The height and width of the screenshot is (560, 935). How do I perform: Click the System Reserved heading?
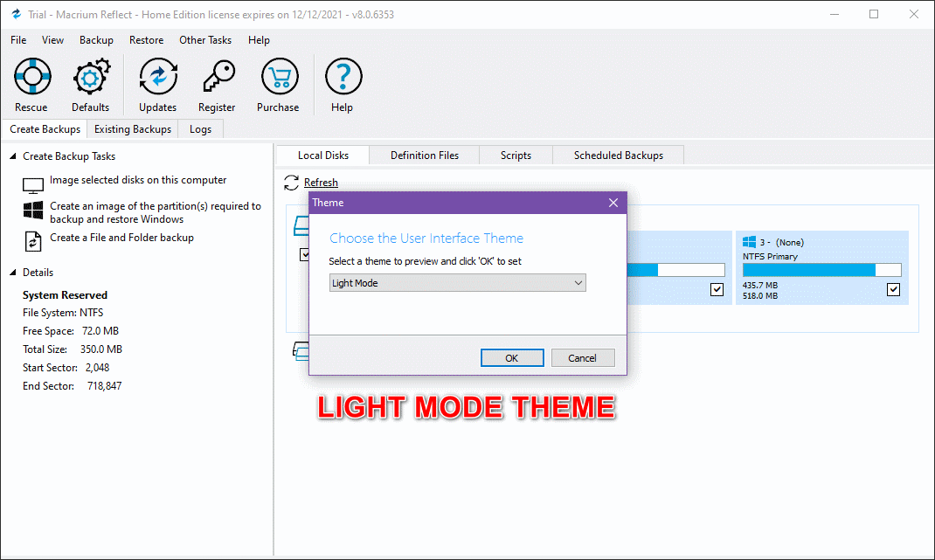click(65, 295)
